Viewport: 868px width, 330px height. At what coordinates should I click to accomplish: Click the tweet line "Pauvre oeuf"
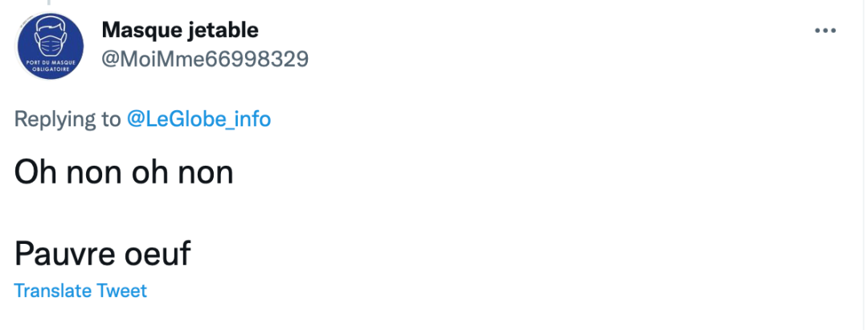pyautogui.click(x=103, y=254)
